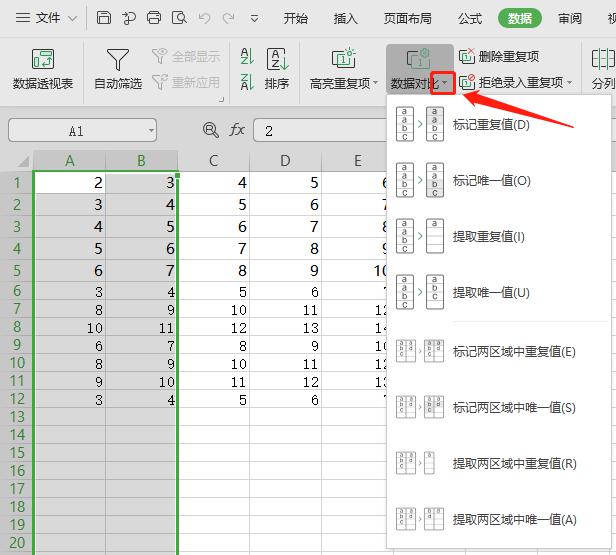Click the Undo arrow icon

(x=204, y=18)
